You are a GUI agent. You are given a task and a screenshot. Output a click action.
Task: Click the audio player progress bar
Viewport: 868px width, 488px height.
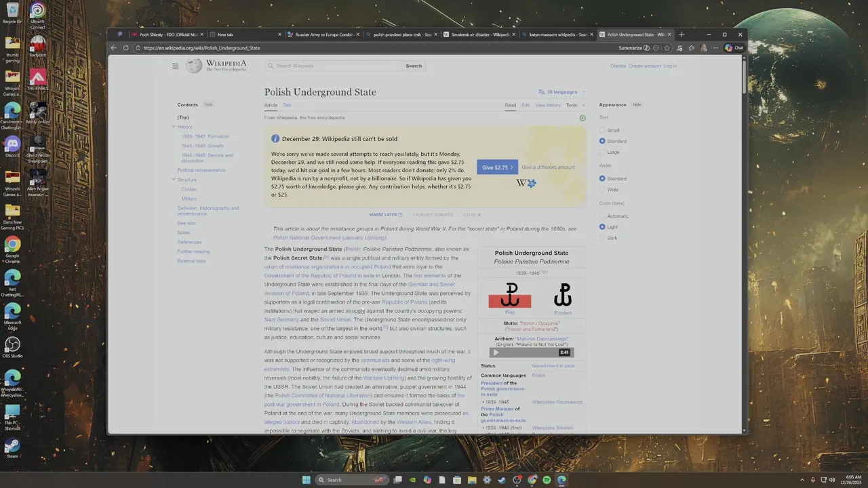pyautogui.click(x=530, y=352)
